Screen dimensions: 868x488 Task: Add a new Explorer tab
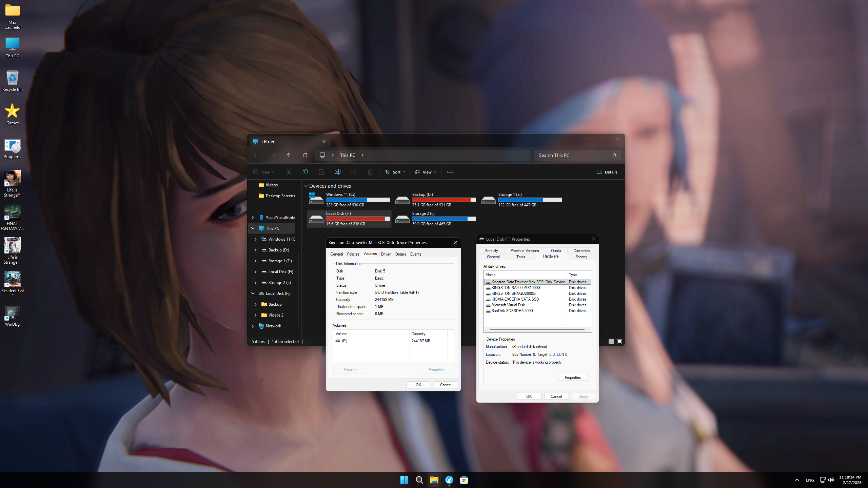coord(339,142)
